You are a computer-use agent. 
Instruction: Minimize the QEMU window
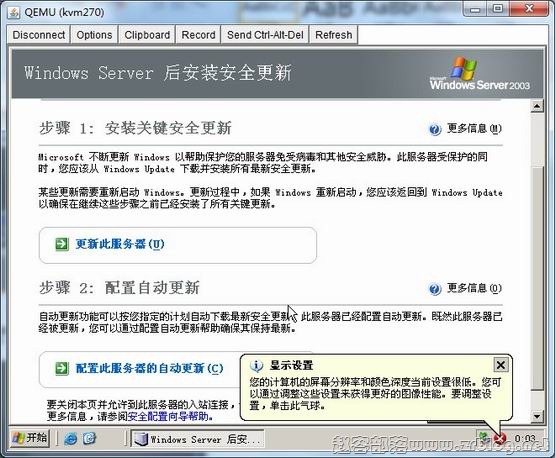click(x=475, y=9)
